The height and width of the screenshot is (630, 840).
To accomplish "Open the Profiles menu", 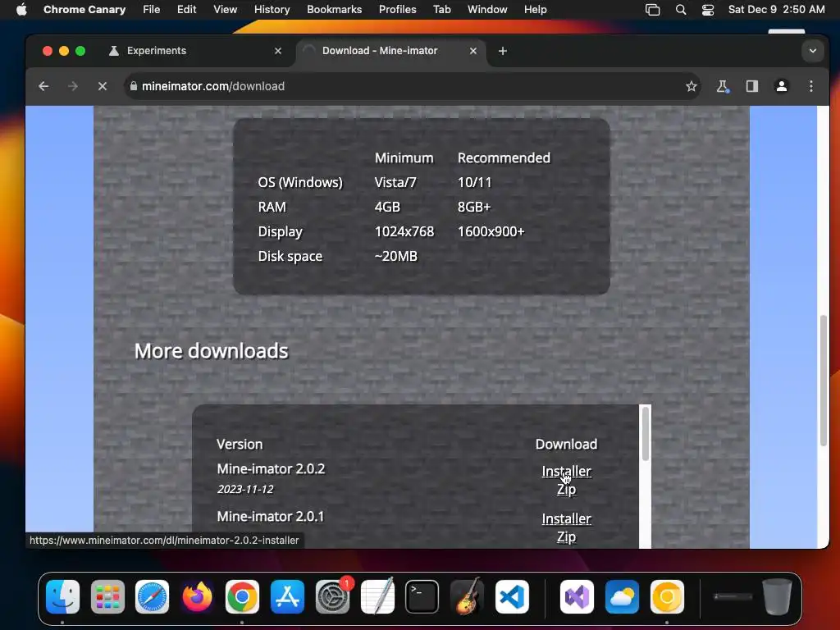I will pos(398,10).
